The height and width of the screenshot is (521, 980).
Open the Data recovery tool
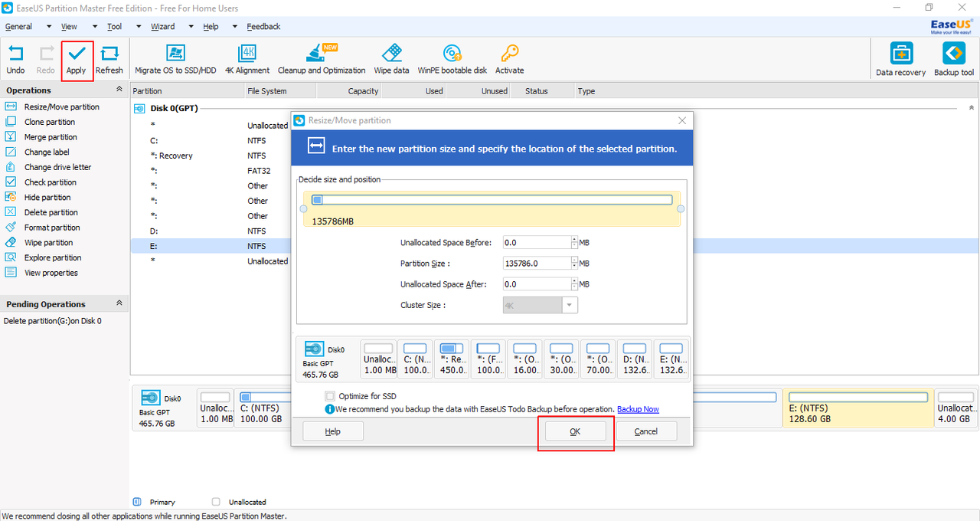pyautogui.click(x=901, y=60)
